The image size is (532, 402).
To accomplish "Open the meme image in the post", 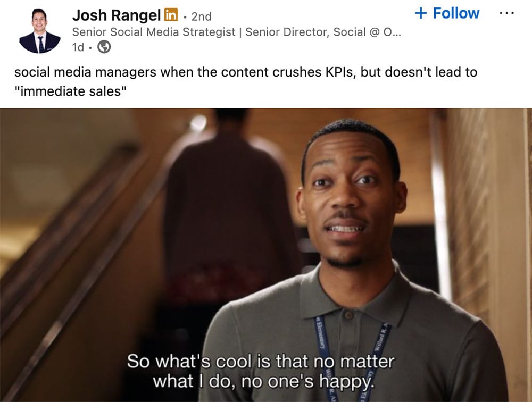I will [x=266, y=255].
